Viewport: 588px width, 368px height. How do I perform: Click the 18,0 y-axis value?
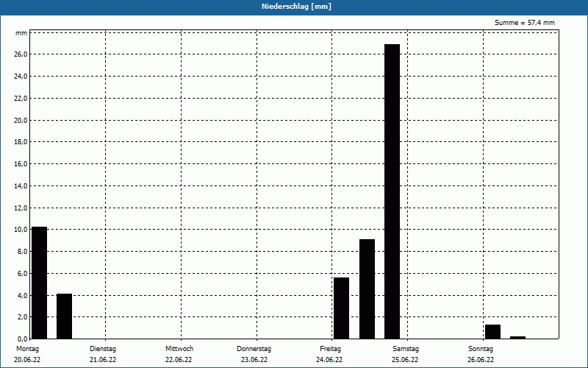pos(21,142)
